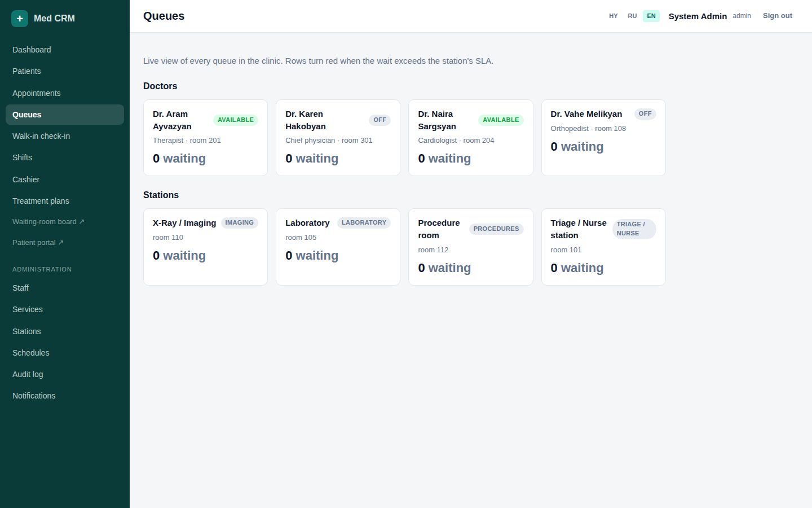Click the System Admin user name

coord(698,16)
